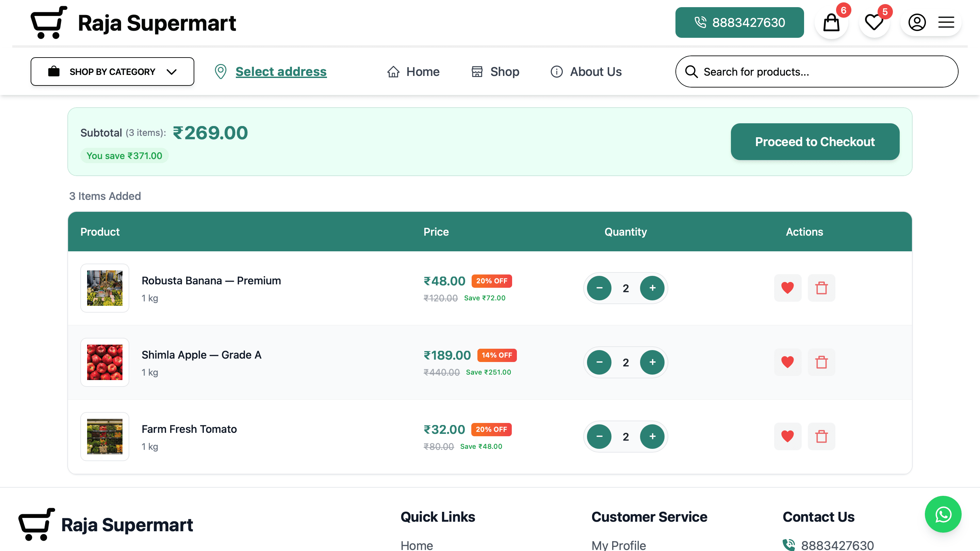Click the ₹269.00 subtotal amount

pos(210,133)
